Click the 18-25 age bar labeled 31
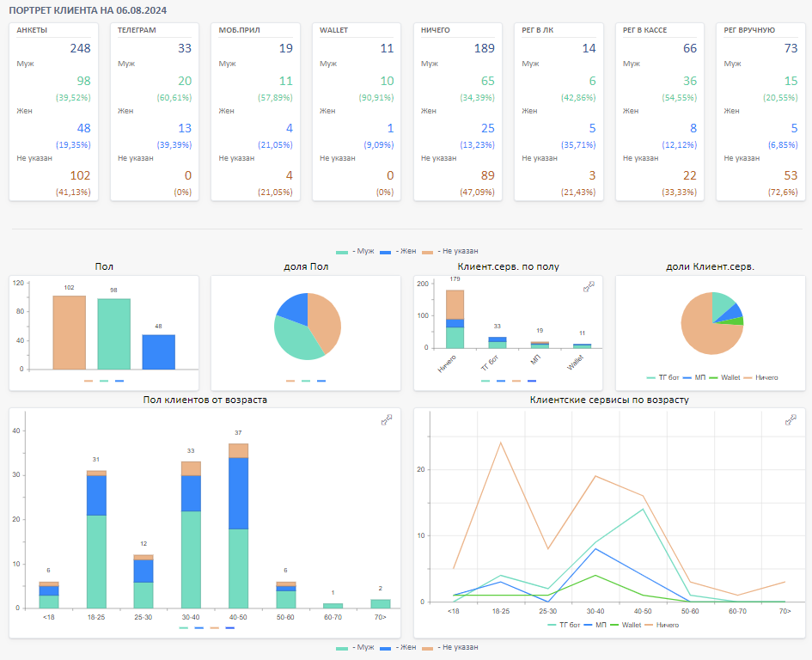 coord(96,540)
